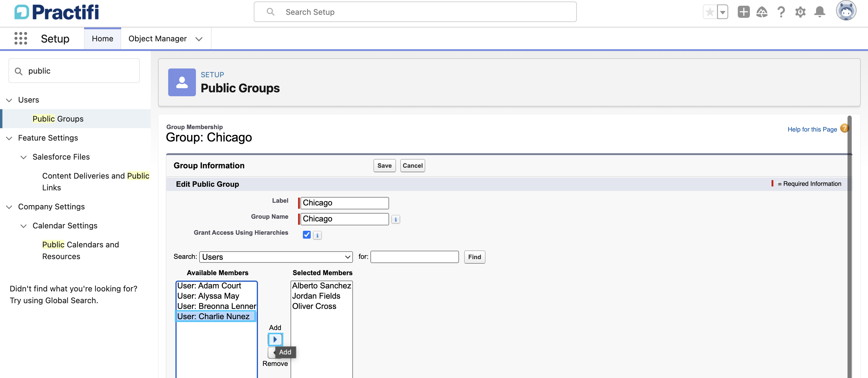Open the favorites list dropdown arrow
The image size is (868, 378).
click(722, 12)
